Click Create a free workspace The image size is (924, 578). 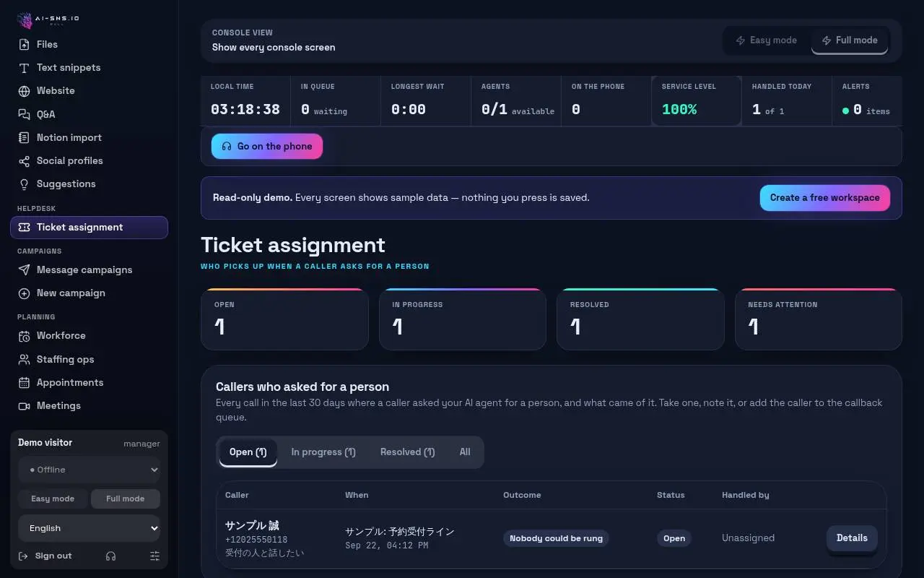(824, 198)
